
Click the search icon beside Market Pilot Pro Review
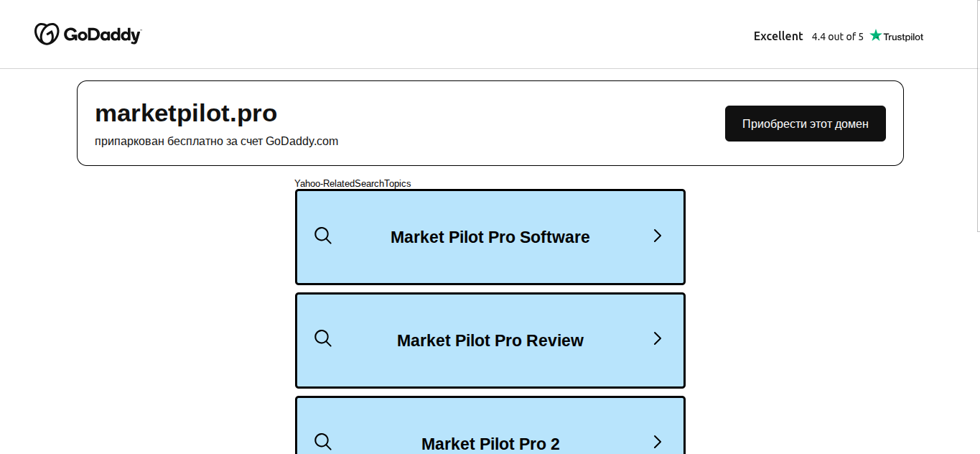pyautogui.click(x=323, y=338)
